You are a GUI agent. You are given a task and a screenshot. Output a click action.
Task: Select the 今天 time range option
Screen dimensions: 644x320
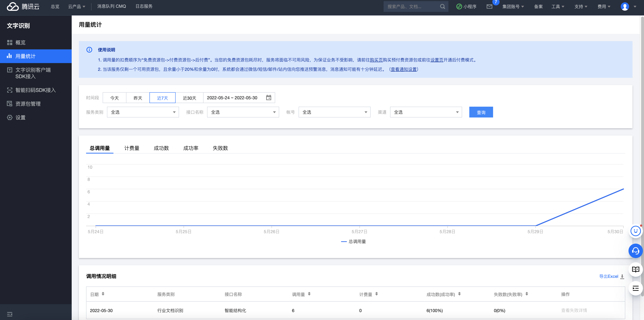(x=115, y=98)
